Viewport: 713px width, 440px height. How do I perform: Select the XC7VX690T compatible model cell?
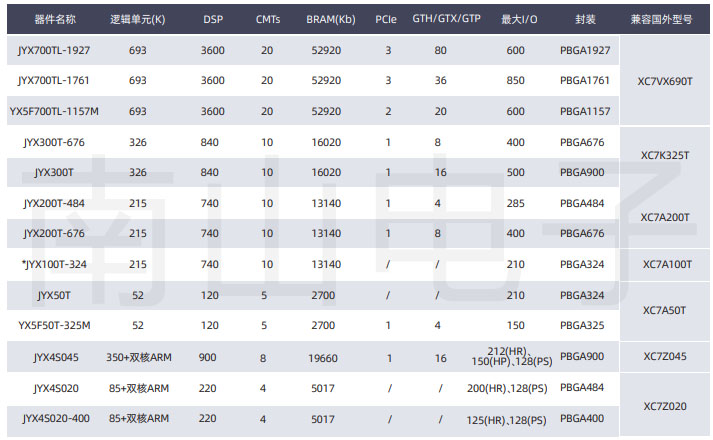[x=665, y=81]
